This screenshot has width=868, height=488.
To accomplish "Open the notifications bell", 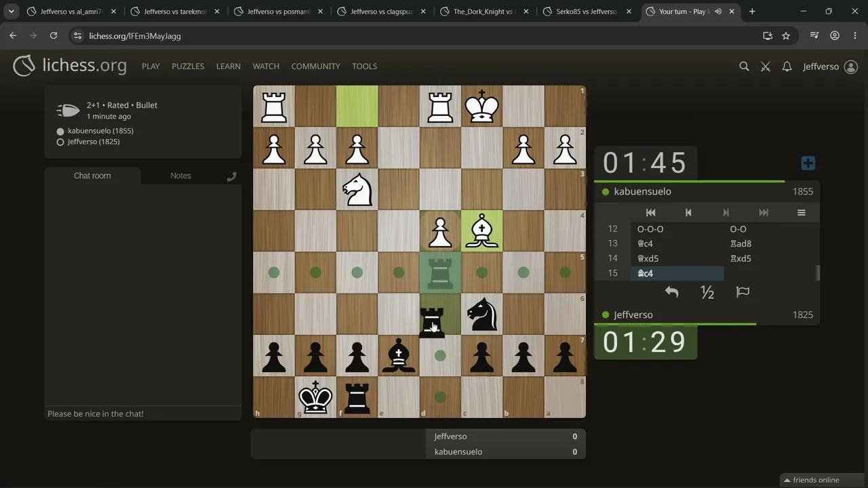I will pyautogui.click(x=787, y=66).
